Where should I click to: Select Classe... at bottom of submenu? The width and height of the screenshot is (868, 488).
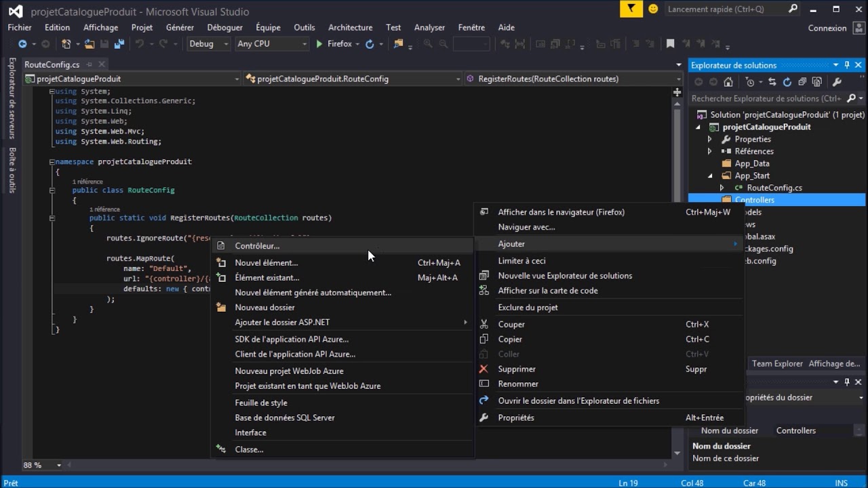(x=343, y=449)
